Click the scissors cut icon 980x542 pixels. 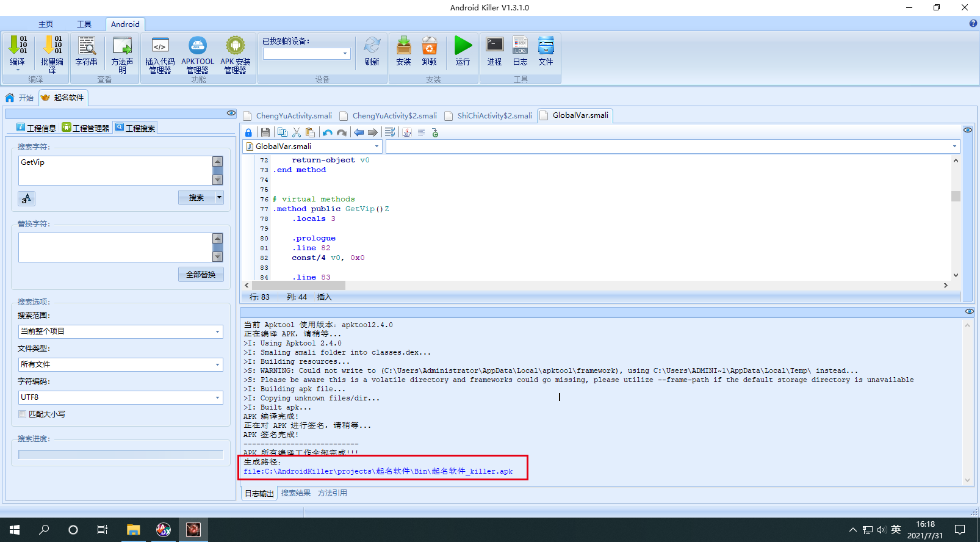click(x=297, y=132)
